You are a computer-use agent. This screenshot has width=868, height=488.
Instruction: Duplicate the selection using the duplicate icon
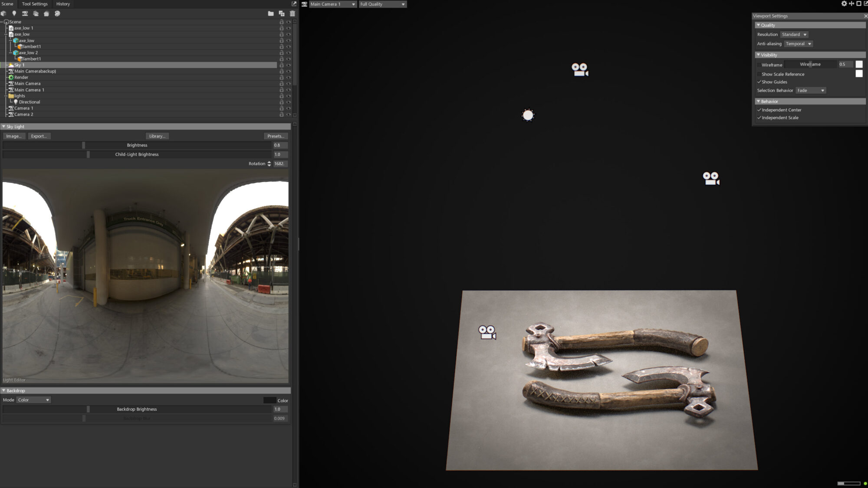pos(281,13)
